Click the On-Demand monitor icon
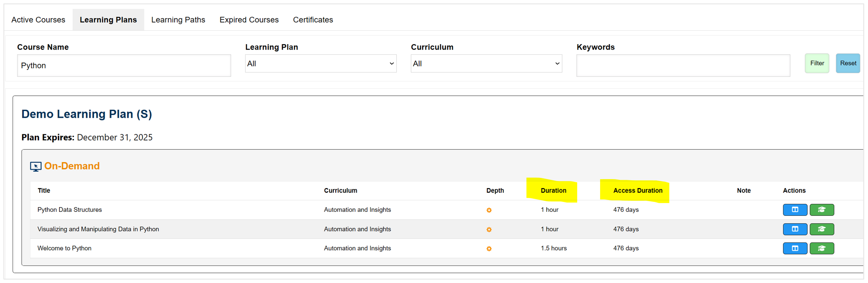Viewport: 868px width, 283px height. coord(35,166)
